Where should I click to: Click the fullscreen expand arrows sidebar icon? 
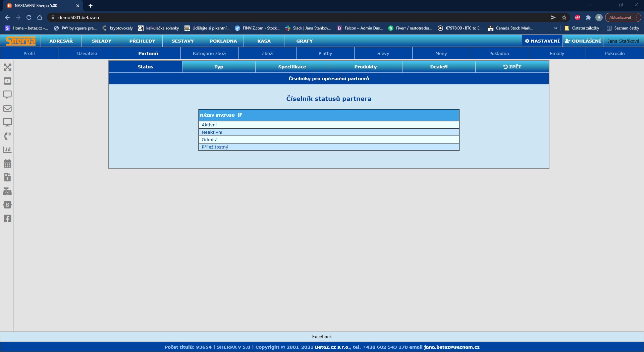(7, 67)
